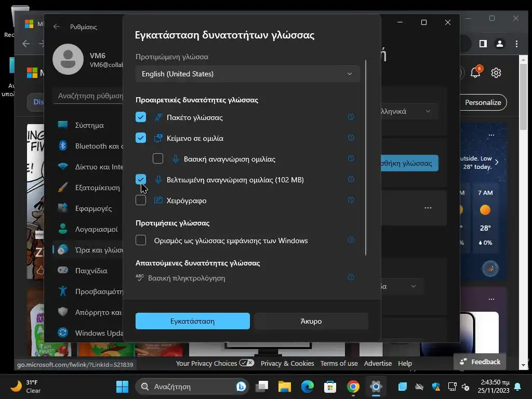Viewport: 532px width, 399px height.
Task: Open Απόρρητο και ασφάλεια in sidebar
Action: click(x=88, y=312)
